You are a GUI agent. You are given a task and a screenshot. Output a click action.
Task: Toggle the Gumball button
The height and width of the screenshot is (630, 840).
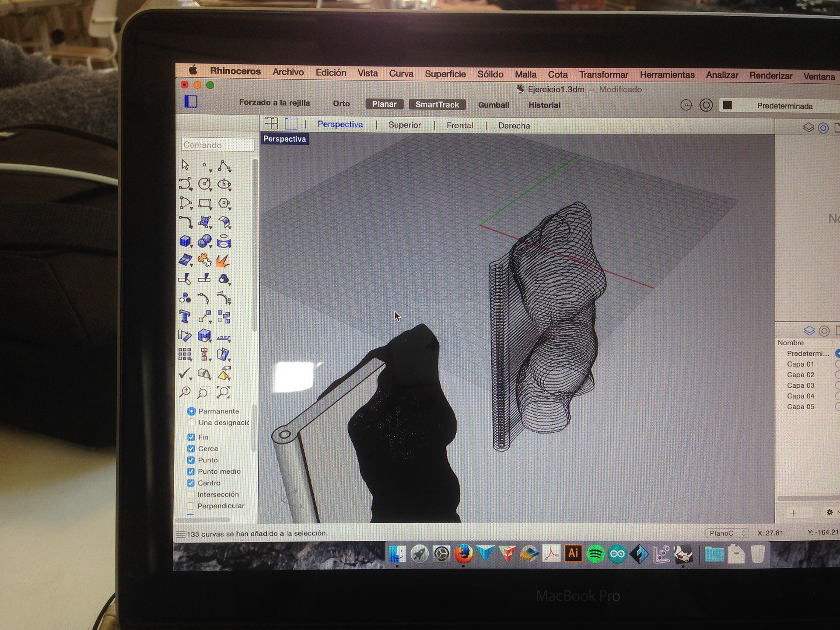(x=493, y=105)
